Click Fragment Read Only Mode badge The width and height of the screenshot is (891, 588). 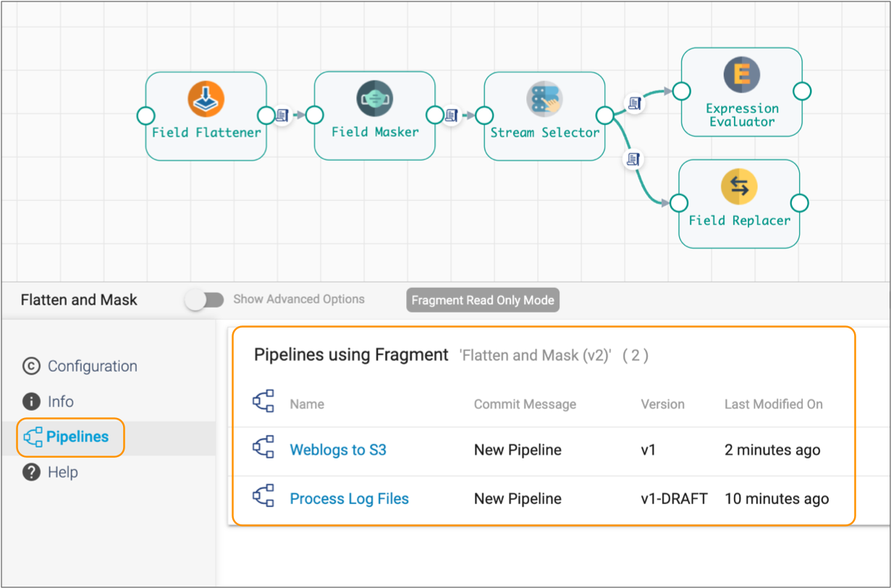[x=483, y=300]
